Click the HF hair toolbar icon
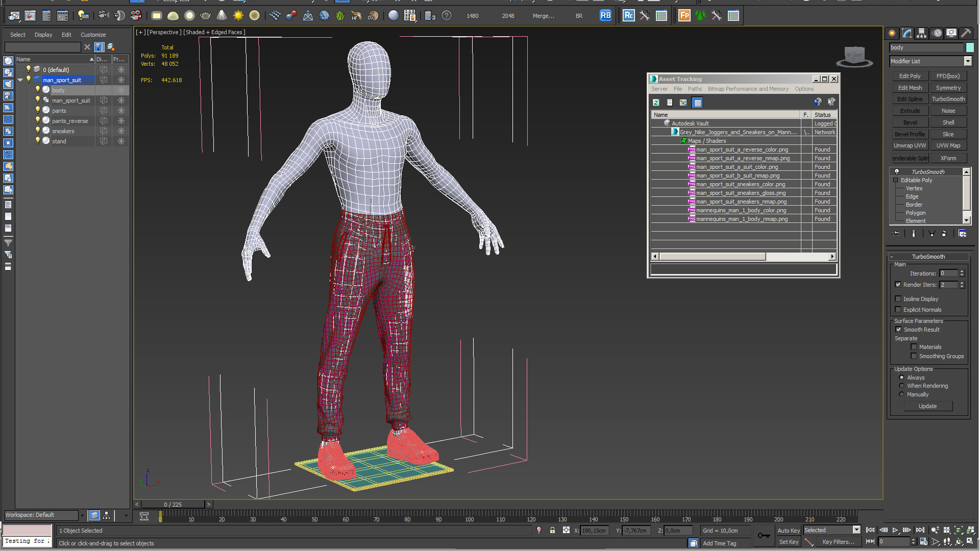This screenshot has height=551, width=980. click(356, 16)
